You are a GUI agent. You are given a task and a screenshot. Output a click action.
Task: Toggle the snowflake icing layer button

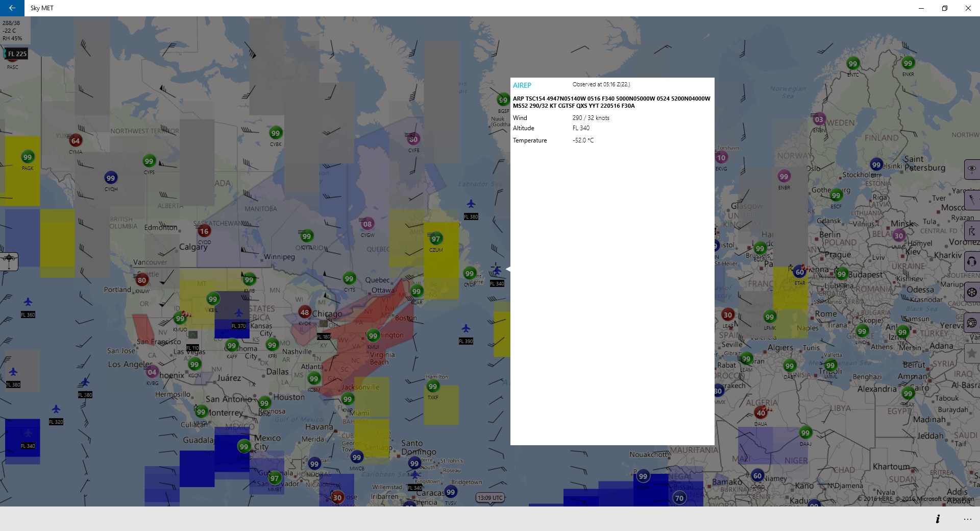point(972,292)
